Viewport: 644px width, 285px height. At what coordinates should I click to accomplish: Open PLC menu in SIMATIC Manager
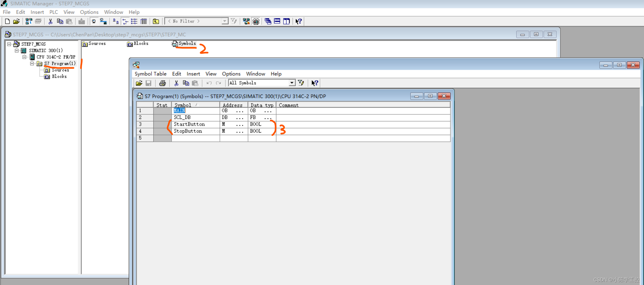click(x=53, y=12)
